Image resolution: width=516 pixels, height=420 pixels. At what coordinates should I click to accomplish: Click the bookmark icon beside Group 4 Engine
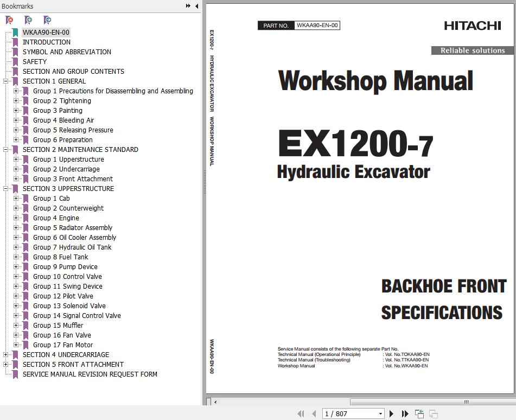[x=26, y=218]
